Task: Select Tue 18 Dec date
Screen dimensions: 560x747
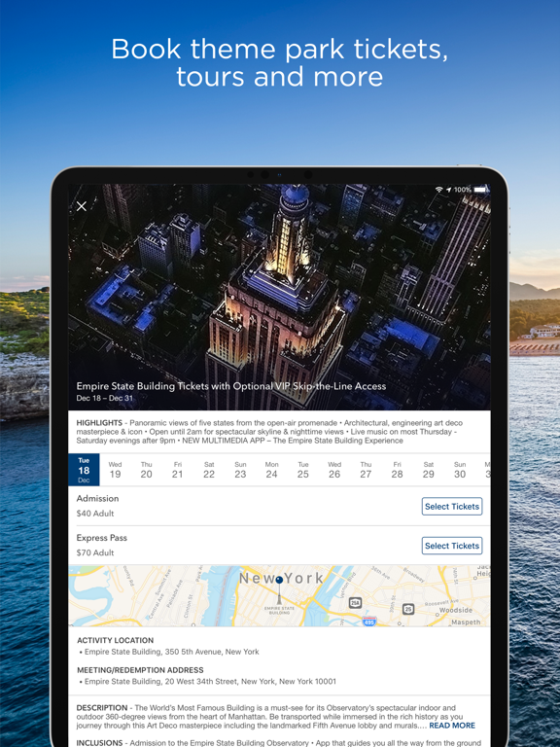Action: [x=84, y=470]
